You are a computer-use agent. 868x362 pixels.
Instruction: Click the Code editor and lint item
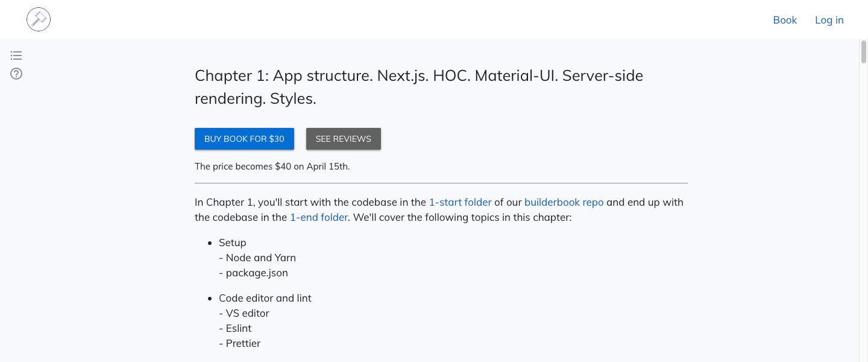point(265,298)
